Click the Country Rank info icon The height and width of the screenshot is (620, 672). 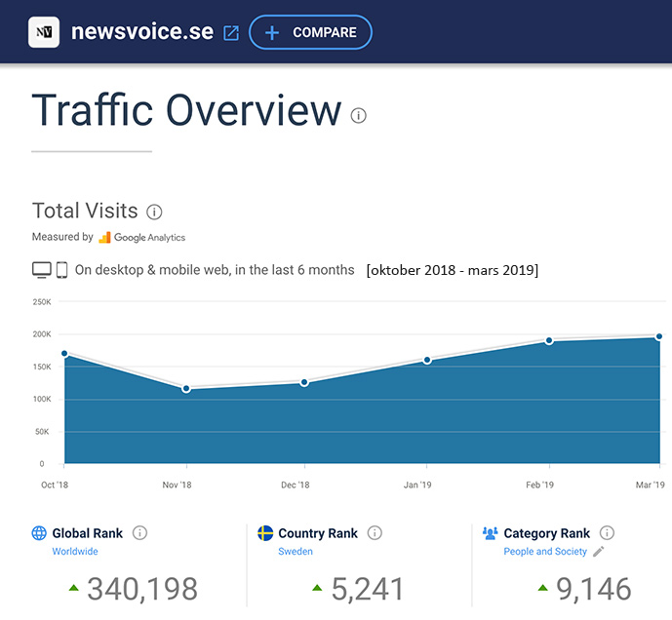click(375, 533)
